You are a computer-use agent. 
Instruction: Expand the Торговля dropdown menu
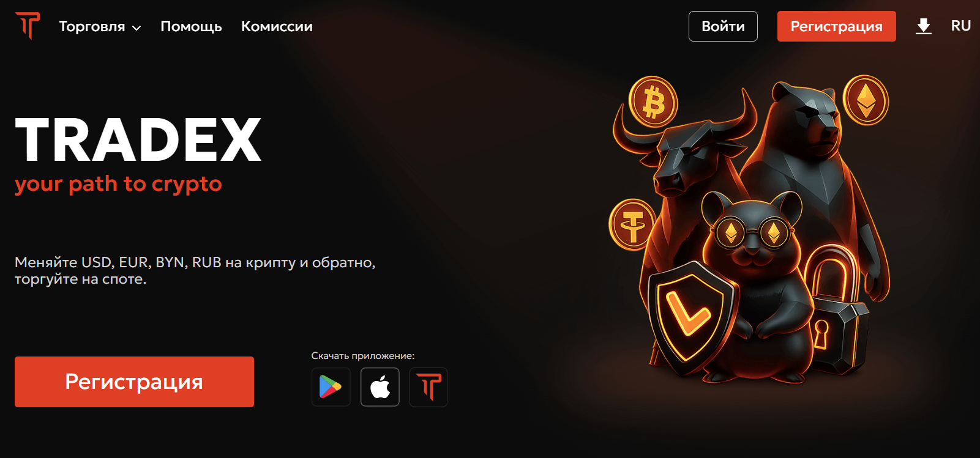pyautogui.click(x=100, y=26)
